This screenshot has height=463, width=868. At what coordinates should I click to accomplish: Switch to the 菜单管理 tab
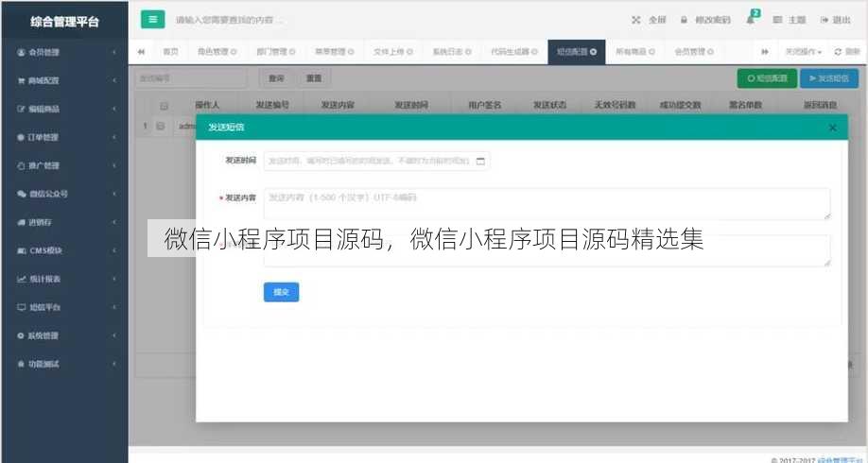(x=335, y=51)
